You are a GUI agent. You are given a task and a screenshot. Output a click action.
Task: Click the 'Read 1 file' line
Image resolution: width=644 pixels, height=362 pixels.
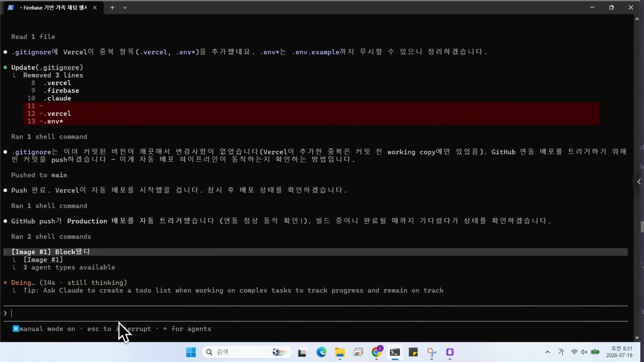coord(33,36)
